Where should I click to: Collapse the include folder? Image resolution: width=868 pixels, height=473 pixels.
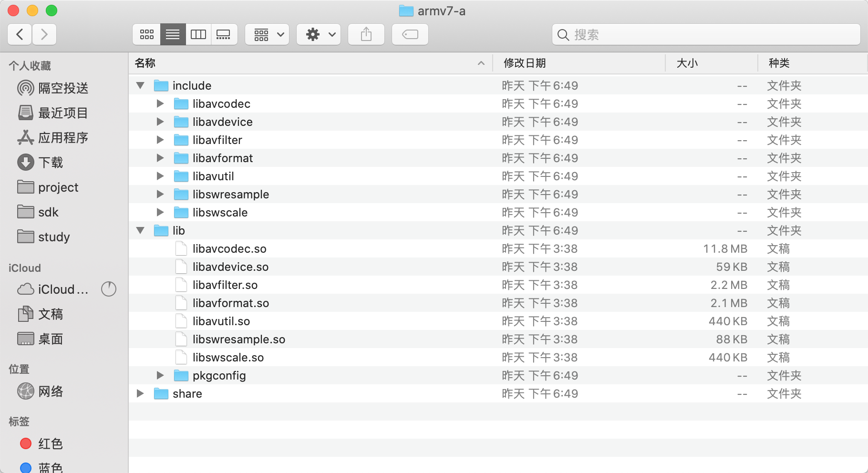(x=140, y=86)
